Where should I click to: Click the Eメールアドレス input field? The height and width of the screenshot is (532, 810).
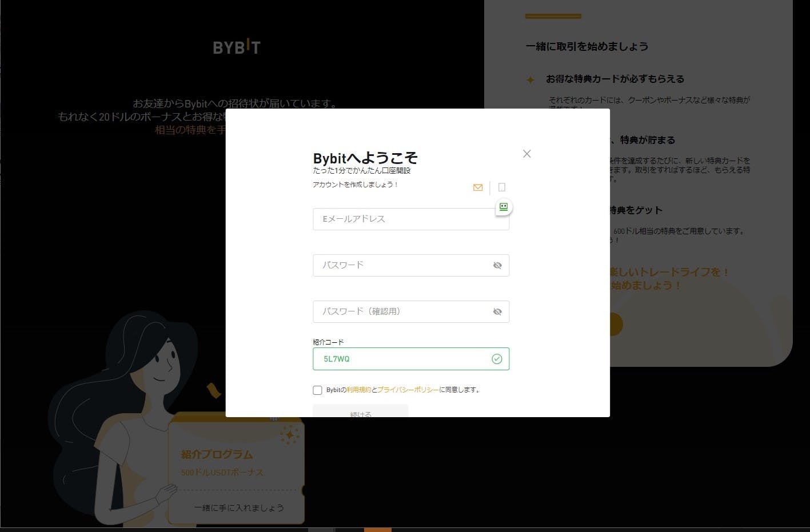403,219
